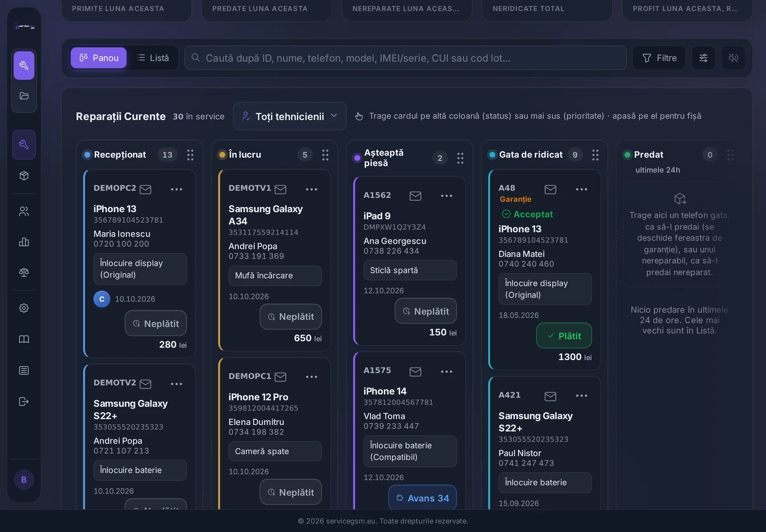Switch to the Panou board view

coord(98,58)
